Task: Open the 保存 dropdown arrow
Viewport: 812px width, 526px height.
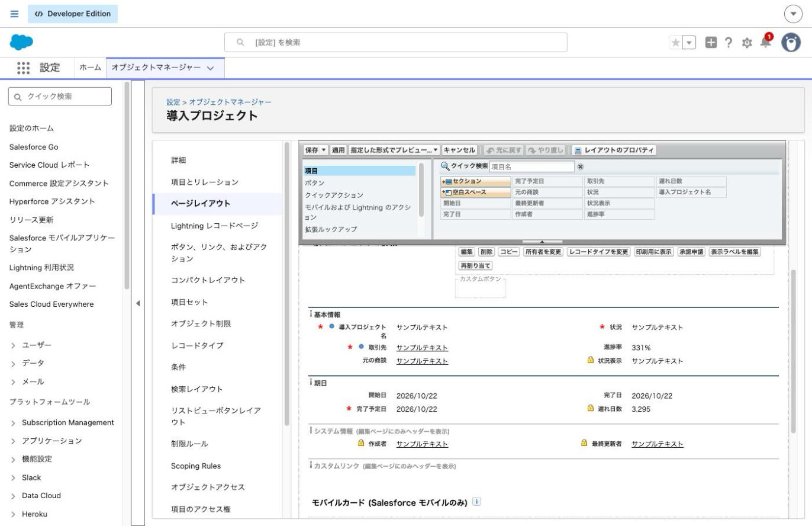Action: [x=324, y=150]
